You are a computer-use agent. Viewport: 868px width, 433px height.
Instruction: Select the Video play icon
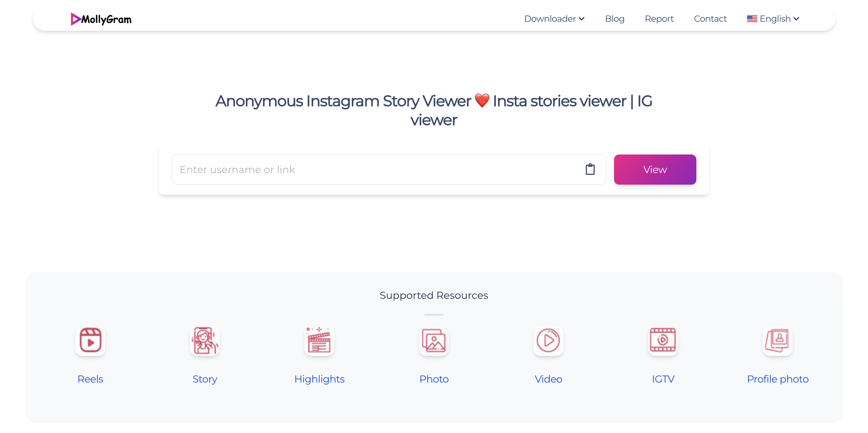click(549, 341)
